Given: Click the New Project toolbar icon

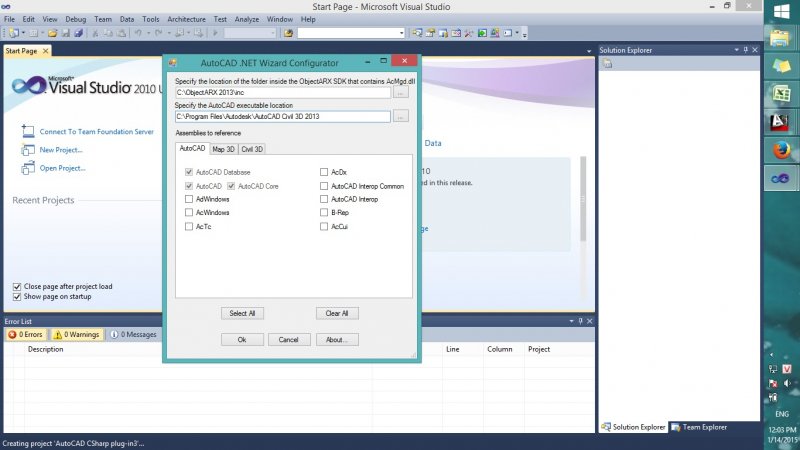Looking at the screenshot, I should coord(14,33).
